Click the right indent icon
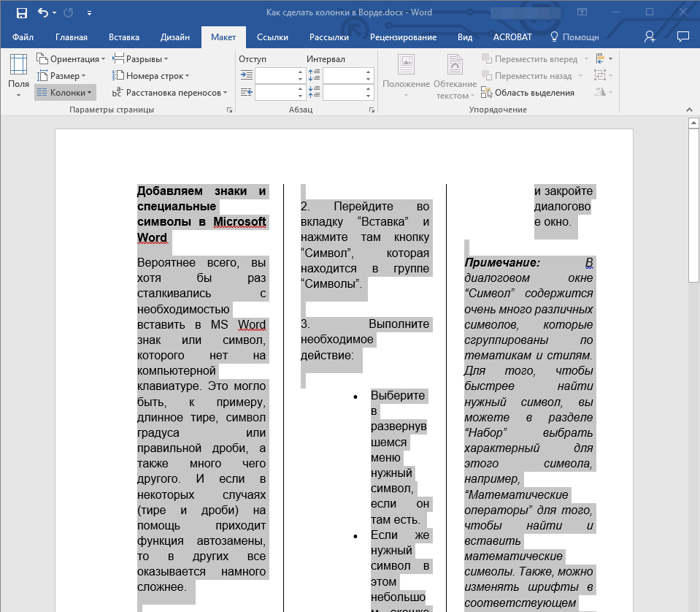The height and width of the screenshot is (612, 700). point(247,92)
